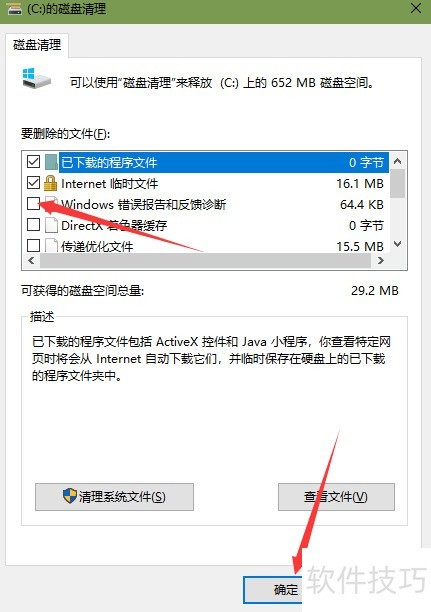
Task: Click the Windows drive icon in header
Action: click(36, 78)
